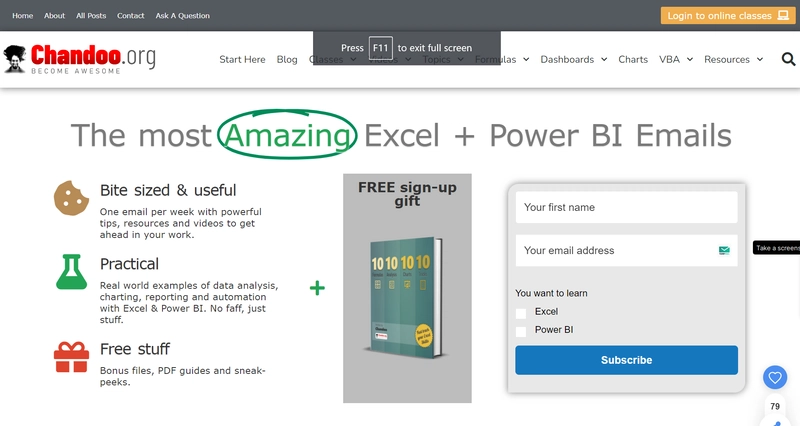
Task: Click the FREE sign-up gift title
Action: point(407,194)
